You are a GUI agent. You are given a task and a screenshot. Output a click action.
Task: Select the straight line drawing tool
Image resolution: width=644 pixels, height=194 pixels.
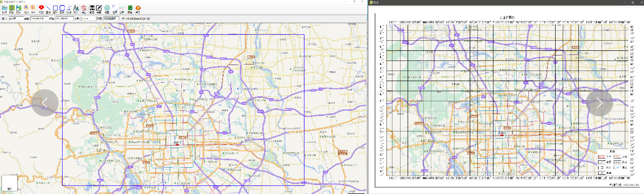coord(48,8)
